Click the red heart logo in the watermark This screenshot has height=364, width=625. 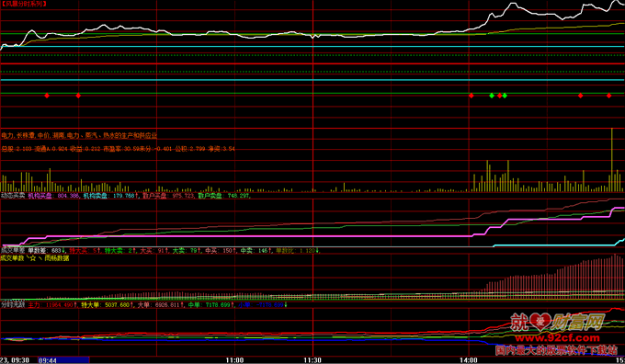pyautogui.click(x=541, y=322)
